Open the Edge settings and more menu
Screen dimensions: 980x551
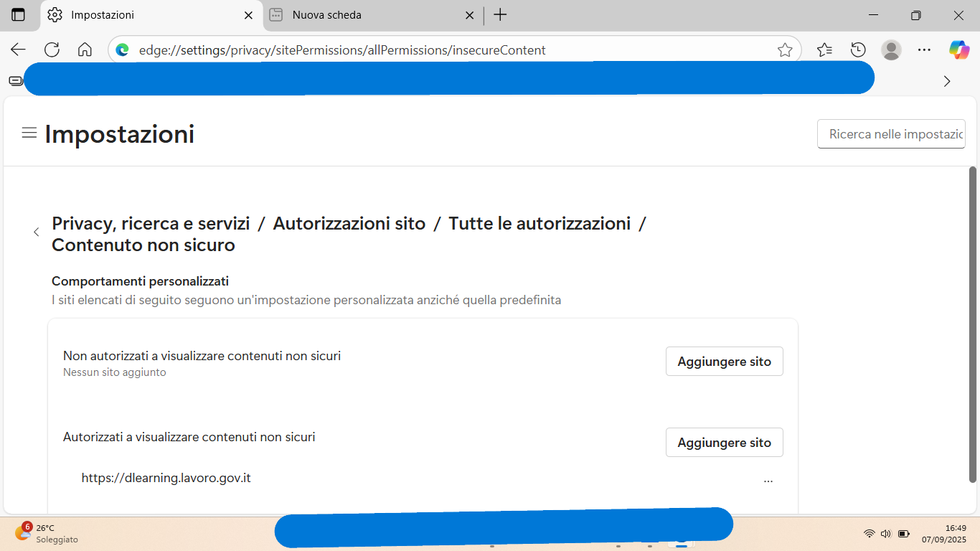click(925, 50)
